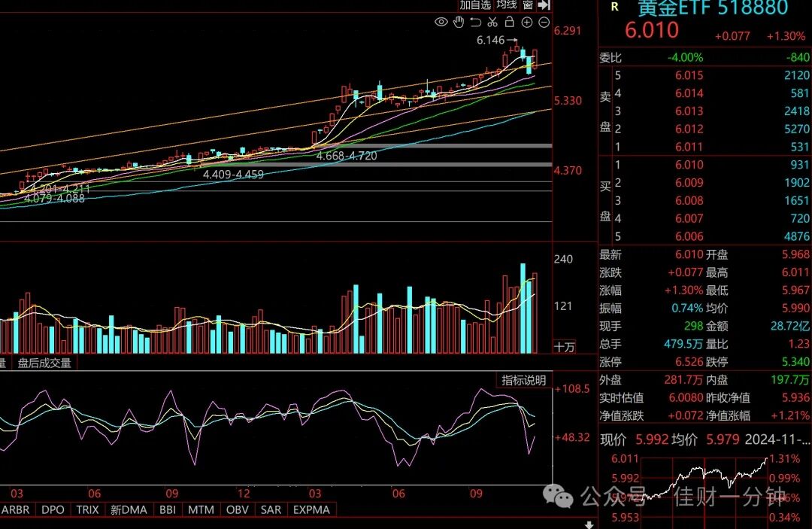
Task: Click the 加自选 add-to-watchlist button
Action: coord(475,5)
